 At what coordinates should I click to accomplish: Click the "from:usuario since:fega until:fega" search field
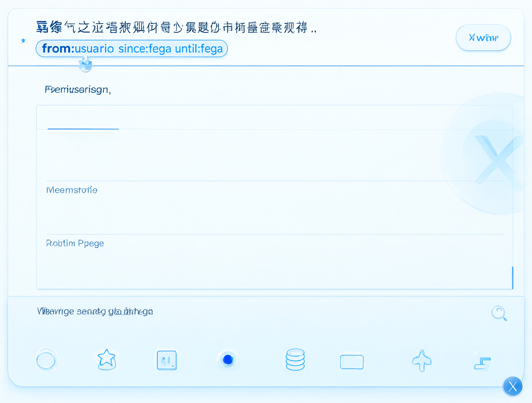132,49
